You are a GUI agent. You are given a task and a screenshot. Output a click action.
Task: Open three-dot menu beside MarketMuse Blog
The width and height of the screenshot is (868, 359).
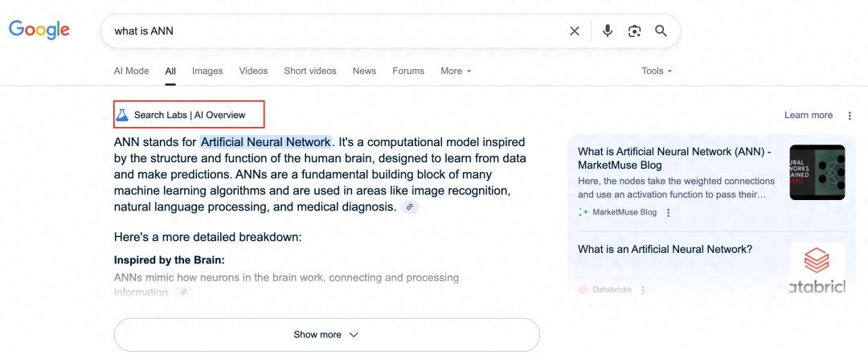click(x=668, y=213)
